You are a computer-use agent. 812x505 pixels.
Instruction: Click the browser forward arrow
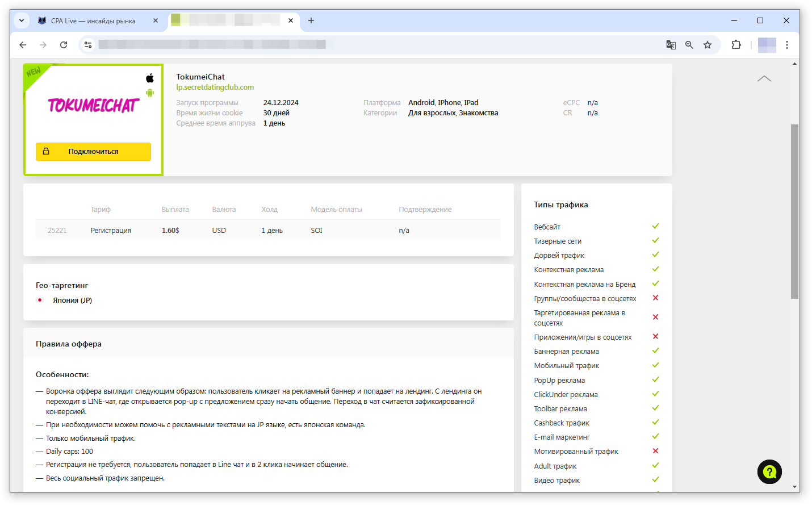point(43,45)
